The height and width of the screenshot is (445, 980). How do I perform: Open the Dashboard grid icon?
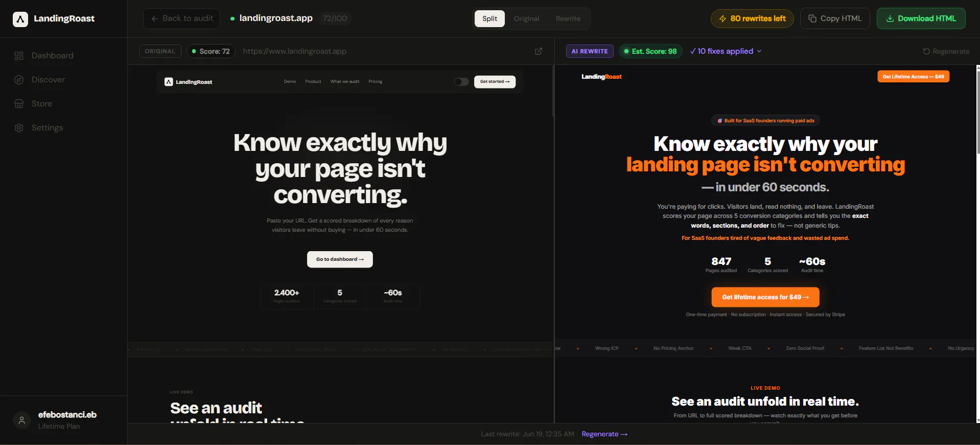click(19, 56)
